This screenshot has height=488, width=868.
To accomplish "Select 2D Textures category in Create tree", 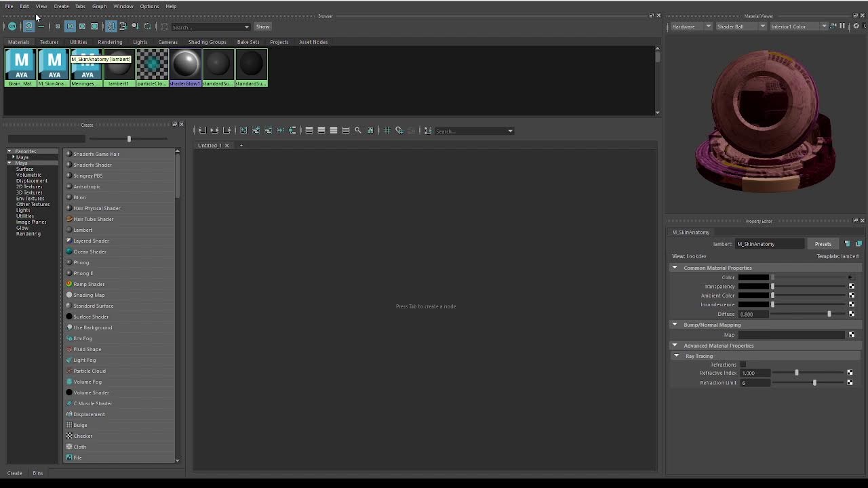I will (x=29, y=186).
